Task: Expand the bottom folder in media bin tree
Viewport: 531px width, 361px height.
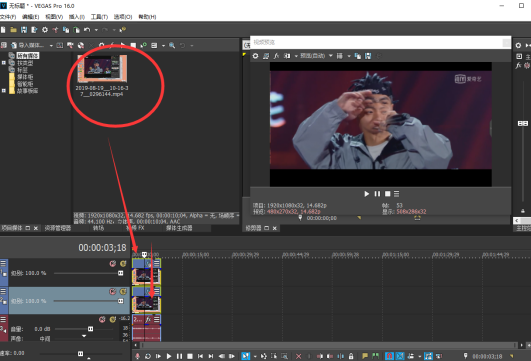Action: click(x=4, y=90)
